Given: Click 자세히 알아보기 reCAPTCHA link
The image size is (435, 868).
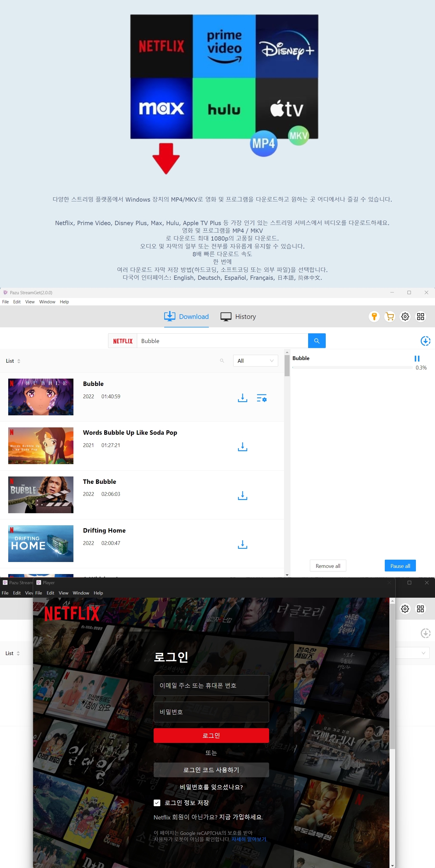Looking at the screenshot, I should pyautogui.click(x=249, y=839).
